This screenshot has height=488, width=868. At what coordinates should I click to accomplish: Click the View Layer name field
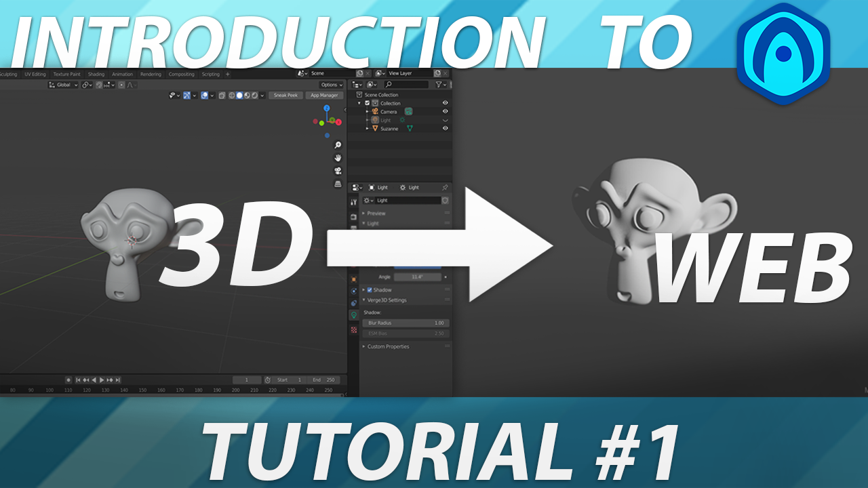[410, 73]
